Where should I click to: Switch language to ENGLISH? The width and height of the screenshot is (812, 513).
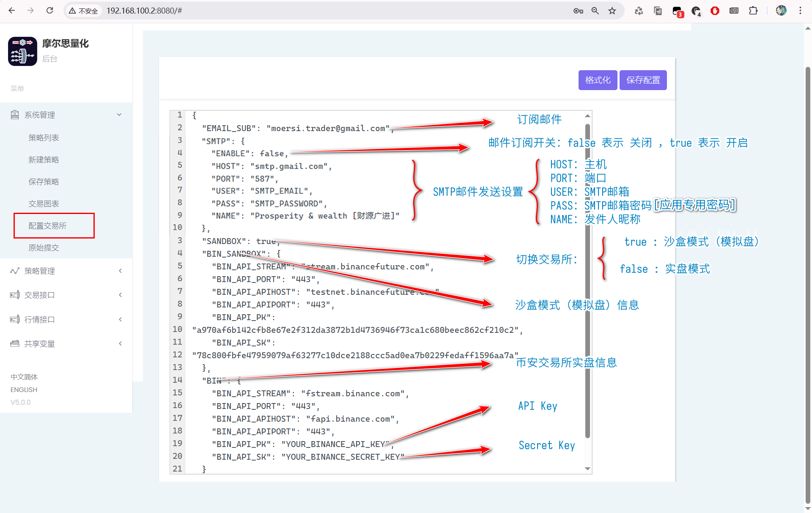click(x=24, y=390)
